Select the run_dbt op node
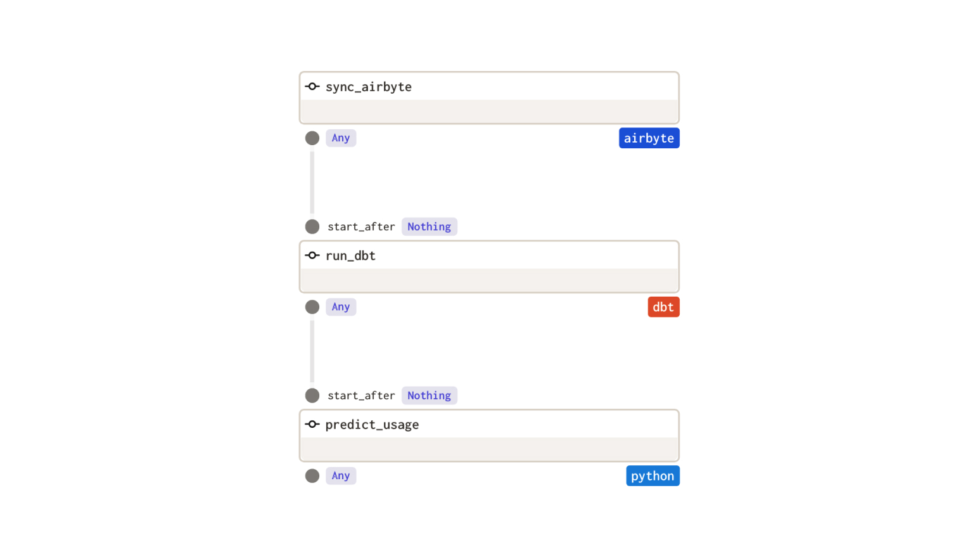980x554 pixels. [489, 267]
